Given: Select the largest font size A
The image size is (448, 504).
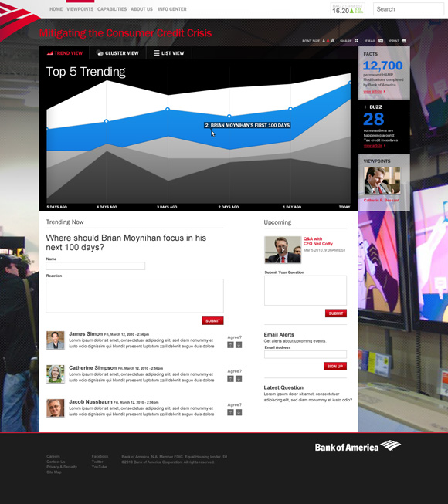Looking at the screenshot, I should 333,40.
